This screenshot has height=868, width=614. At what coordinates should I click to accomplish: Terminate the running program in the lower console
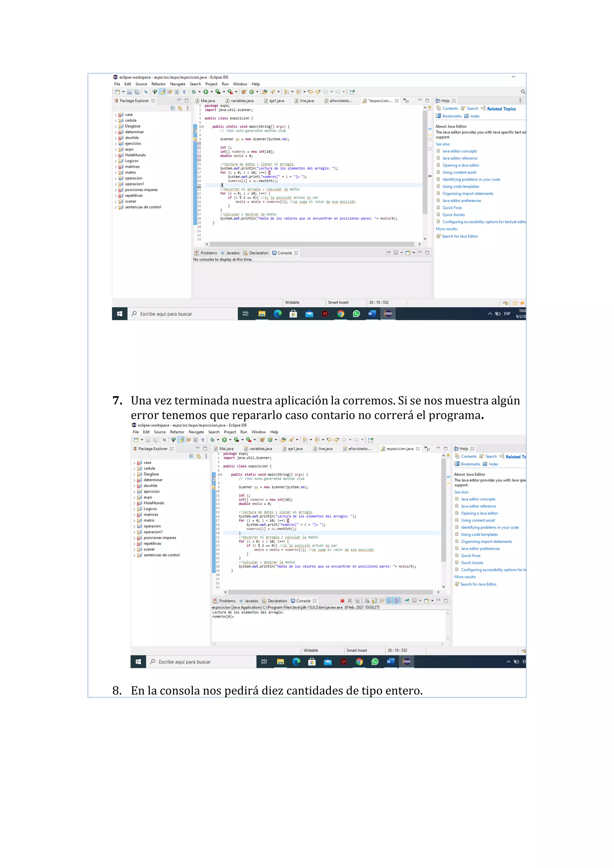342,601
